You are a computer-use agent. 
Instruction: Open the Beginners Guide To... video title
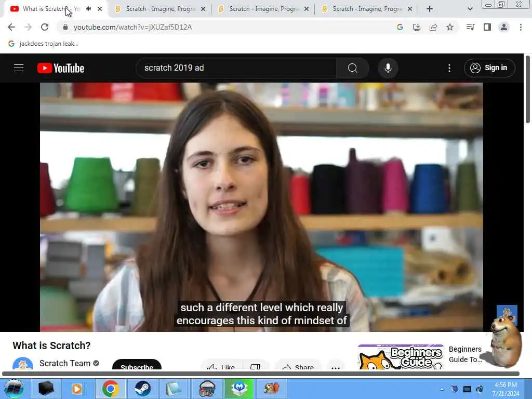tap(465, 354)
